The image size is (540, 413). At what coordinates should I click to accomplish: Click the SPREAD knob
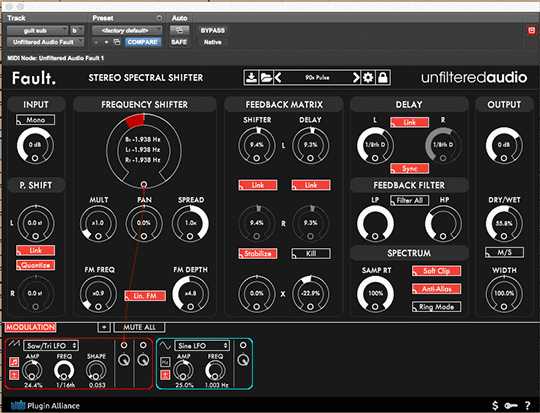point(190,223)
